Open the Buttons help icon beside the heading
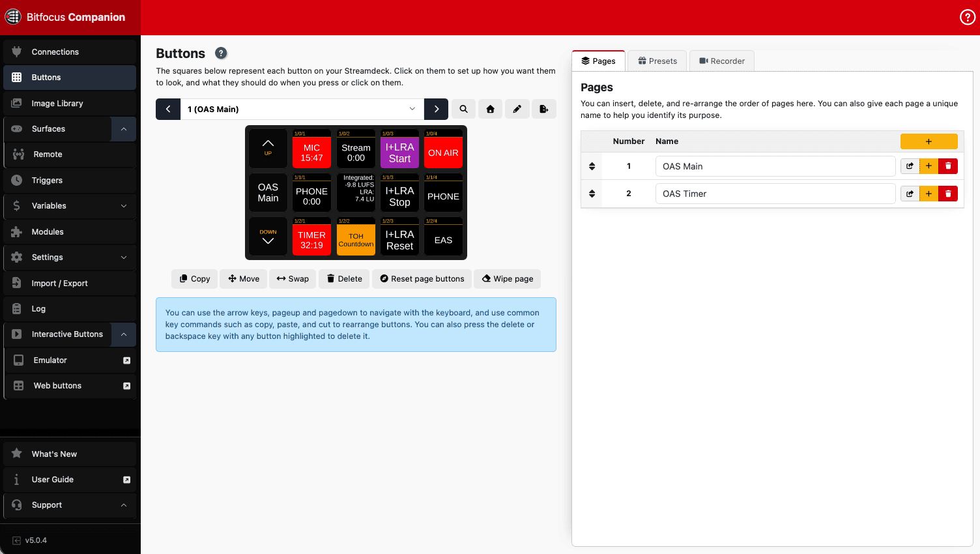980x554 pixels. coord(222,53)
